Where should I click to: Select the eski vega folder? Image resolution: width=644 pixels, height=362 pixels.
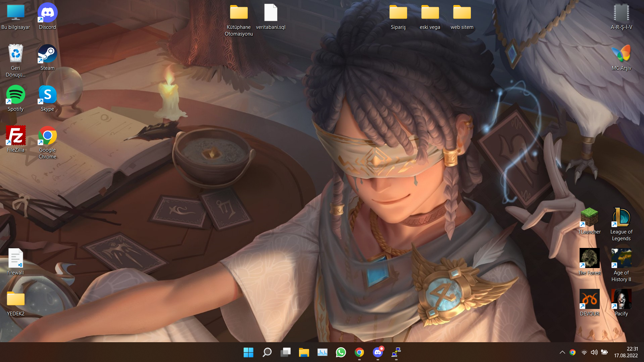[x=430, y=17]
